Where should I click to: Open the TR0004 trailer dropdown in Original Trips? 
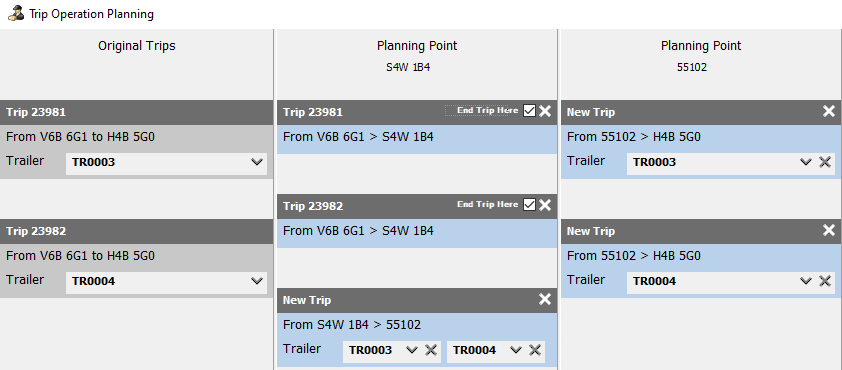[x=166, y=281]
